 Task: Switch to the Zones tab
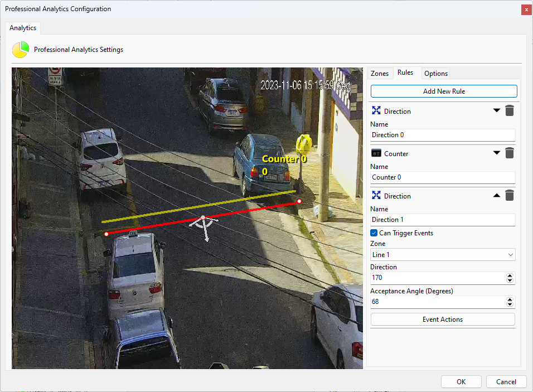point(379,74)
